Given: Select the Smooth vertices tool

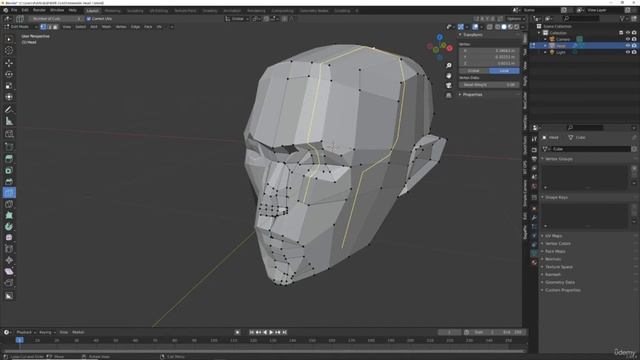Looking at the screenshot, I should tap(9, 238).
